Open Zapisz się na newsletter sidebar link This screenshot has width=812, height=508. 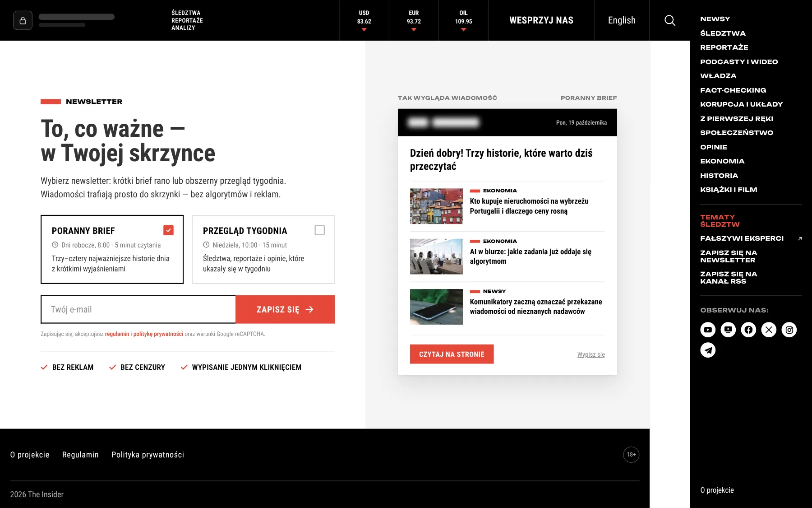(729, 256)
